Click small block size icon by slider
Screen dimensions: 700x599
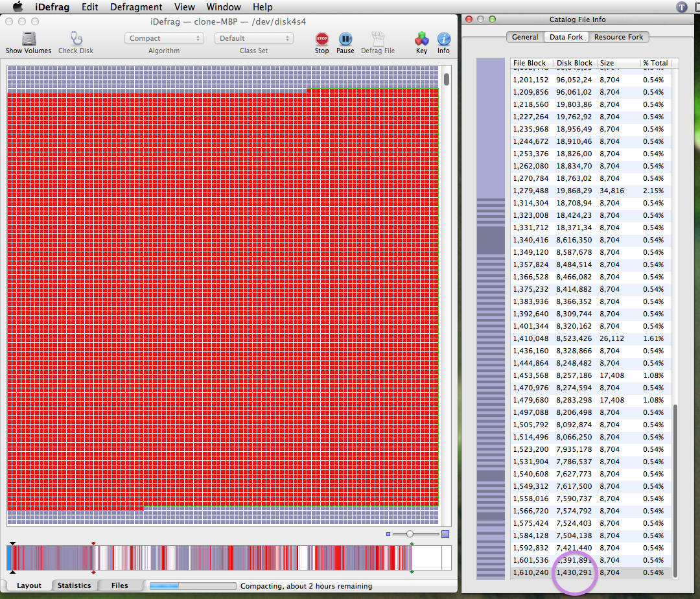coord(388,534)
